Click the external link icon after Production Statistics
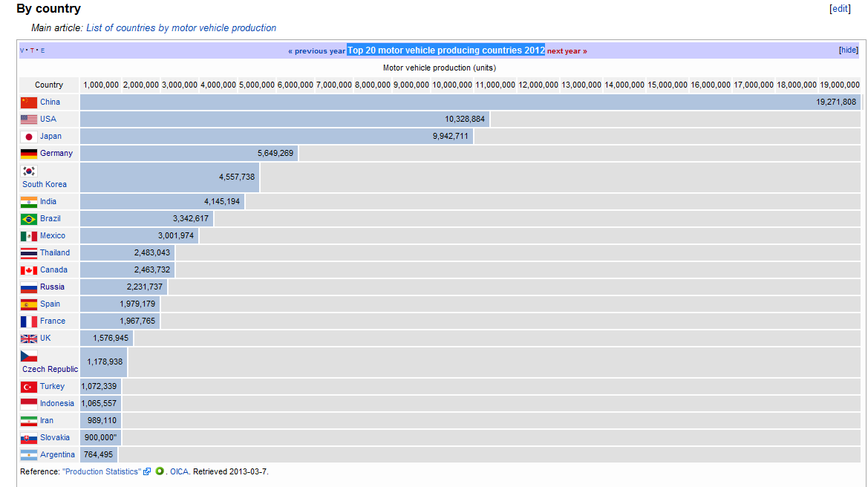The image size is (868, 487). pyautogui.click(x=147, y=471)
